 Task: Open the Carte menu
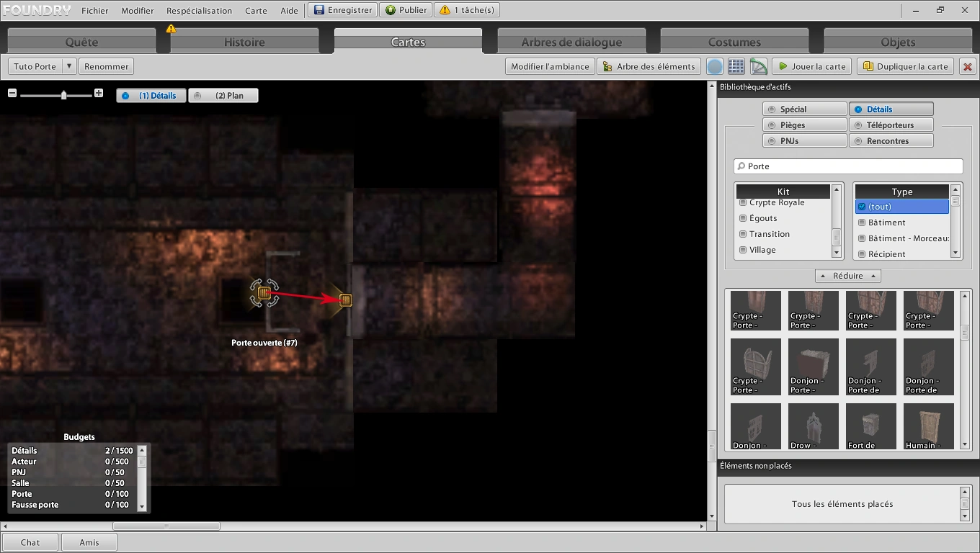[x=256, y=11]
